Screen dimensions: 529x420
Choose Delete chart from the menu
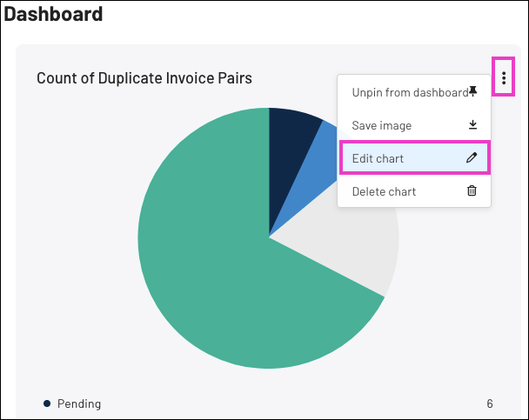[x=414, y=191]
